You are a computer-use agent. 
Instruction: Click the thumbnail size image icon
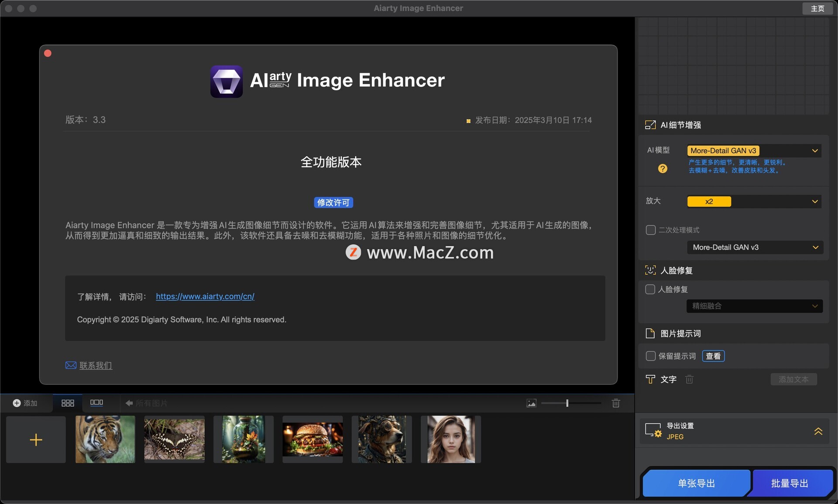[x=531, y=403]
